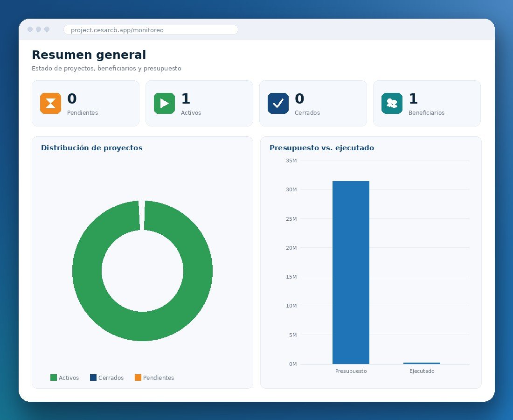Click the teal Beneficiarios people icon
Viewport: 513px width, 420px height.
click(x=392, y=104)
